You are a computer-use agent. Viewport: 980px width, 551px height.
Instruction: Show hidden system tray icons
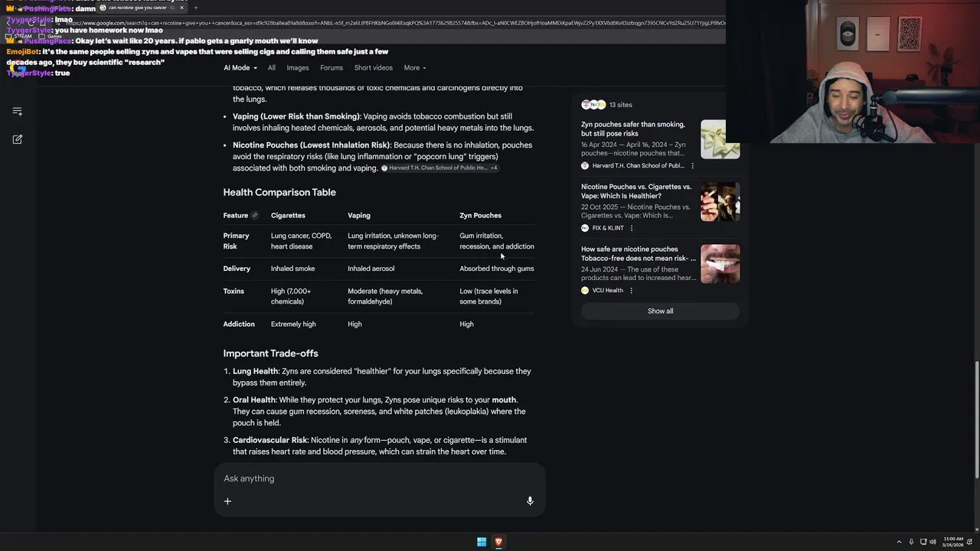tap(900, 542)
